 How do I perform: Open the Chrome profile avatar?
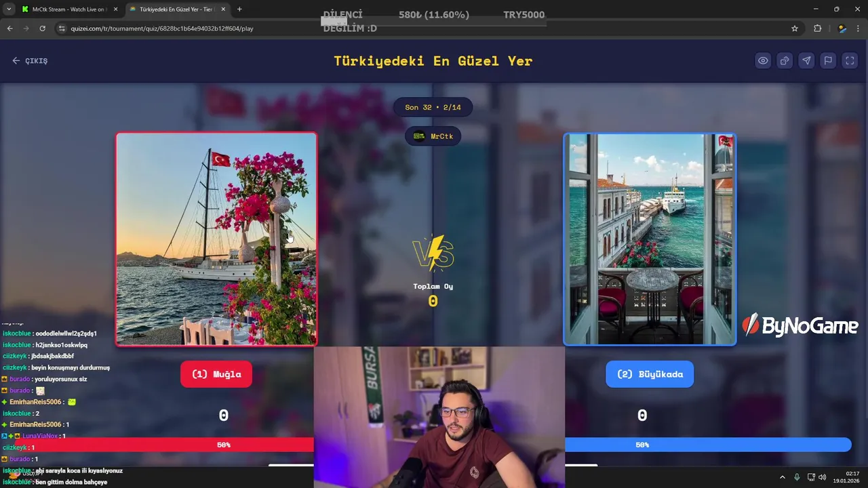842,28
